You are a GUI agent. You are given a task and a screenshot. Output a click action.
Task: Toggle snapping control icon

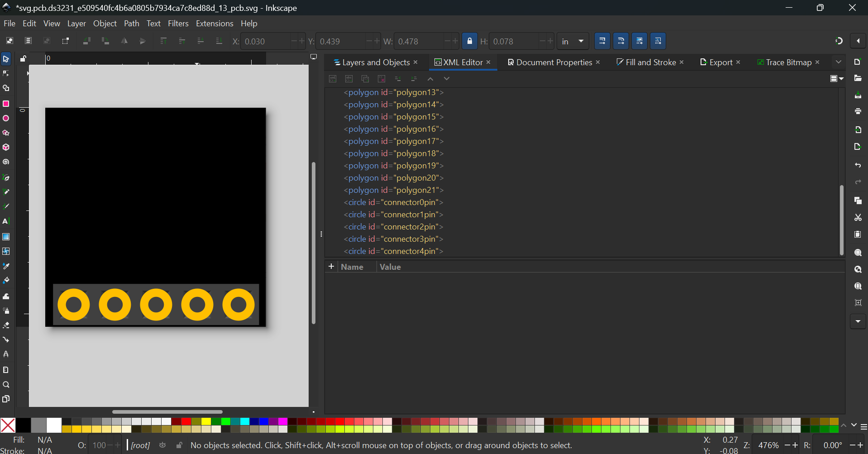pos(839,41)
